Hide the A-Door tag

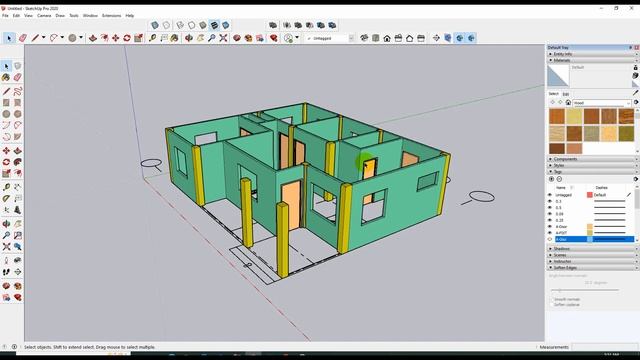click(550, 227)
